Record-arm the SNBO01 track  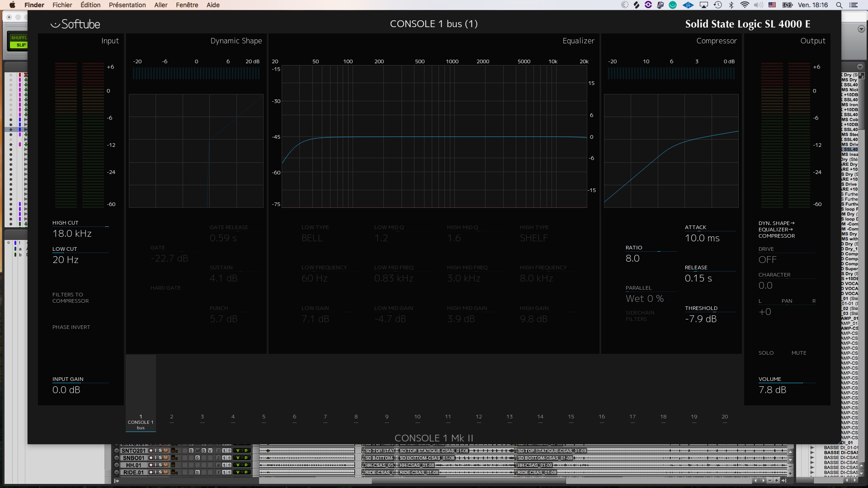pos(151,458)
